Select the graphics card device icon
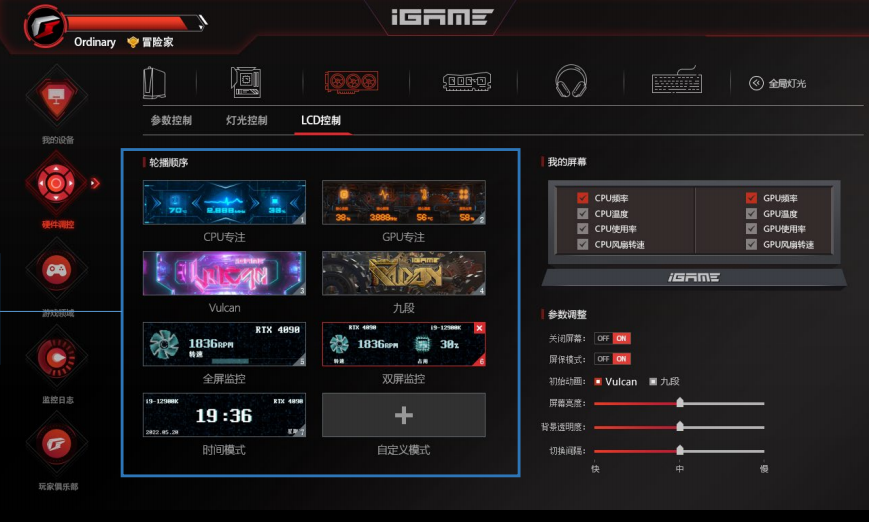This screenshot has height=522, width=869. point(350,82)
